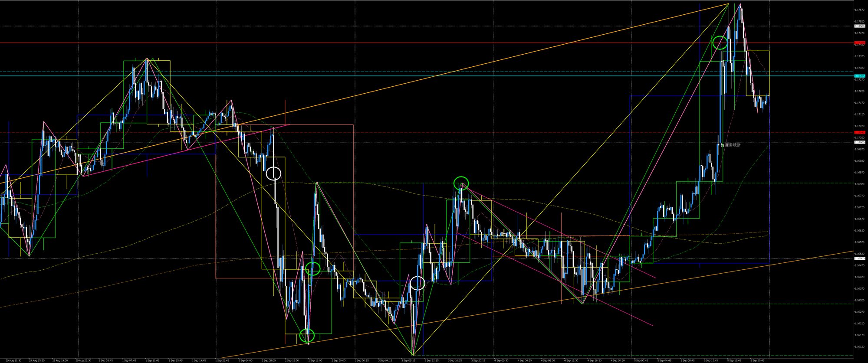Select the white ellipse near 3 Sep 08:15
868x363 pixels.
click(x=417, y=283)
